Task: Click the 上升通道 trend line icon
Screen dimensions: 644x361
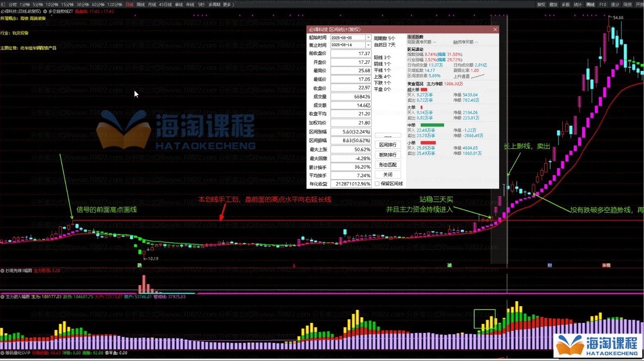Action: click(478, 76)
